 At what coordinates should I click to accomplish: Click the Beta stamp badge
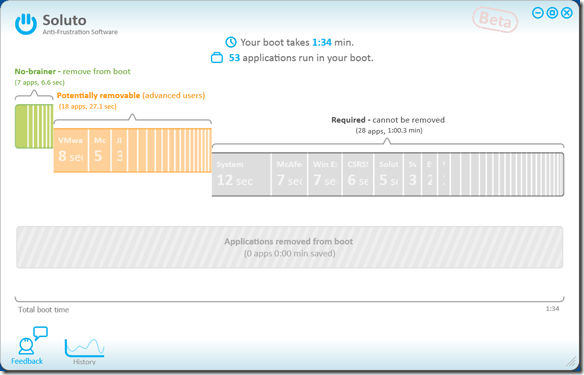pyautogui.click(x=495, y=20)
